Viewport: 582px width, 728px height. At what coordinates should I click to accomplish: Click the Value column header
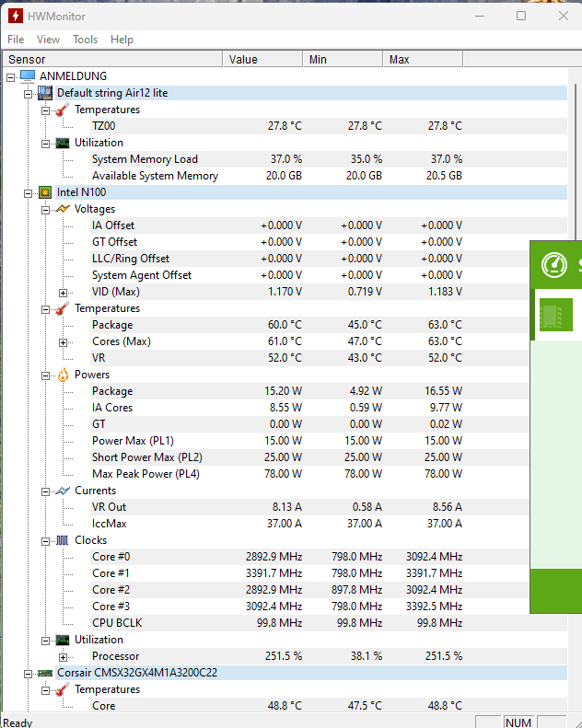pos(262,59)
